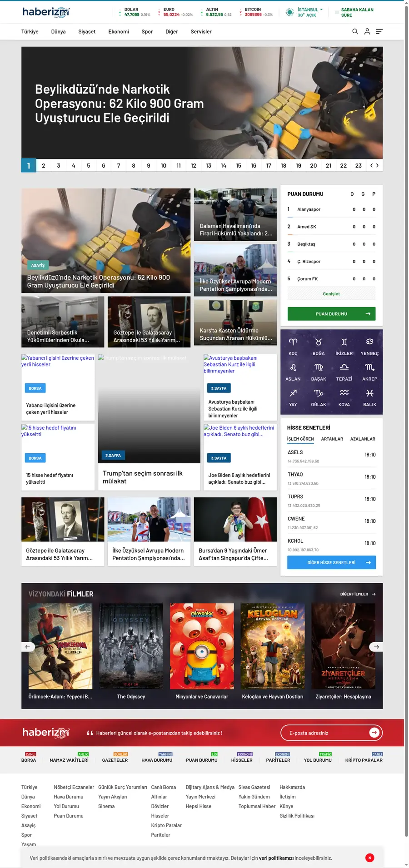Click the green Puan Durumu button
Viewport: 409px width, 868px height.
tap(331, 314)
